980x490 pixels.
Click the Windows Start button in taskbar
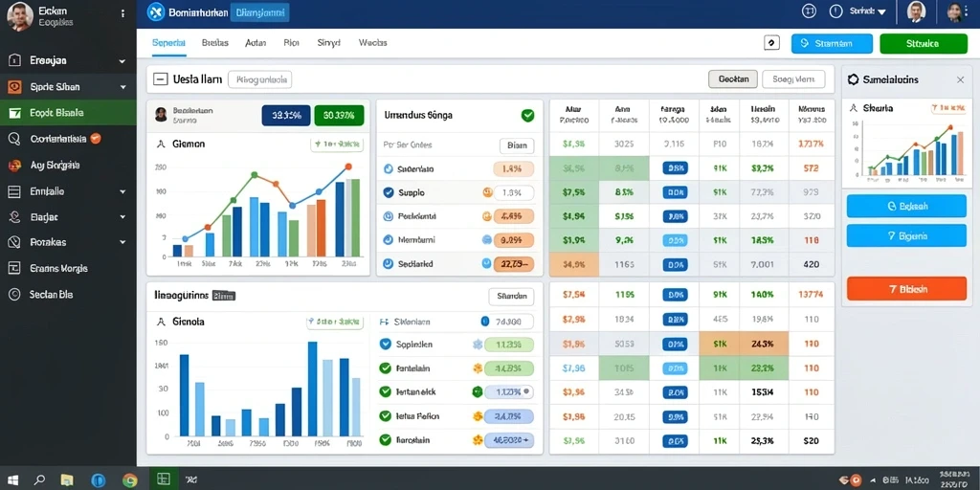pyautogui.click(x=12, y=480)
